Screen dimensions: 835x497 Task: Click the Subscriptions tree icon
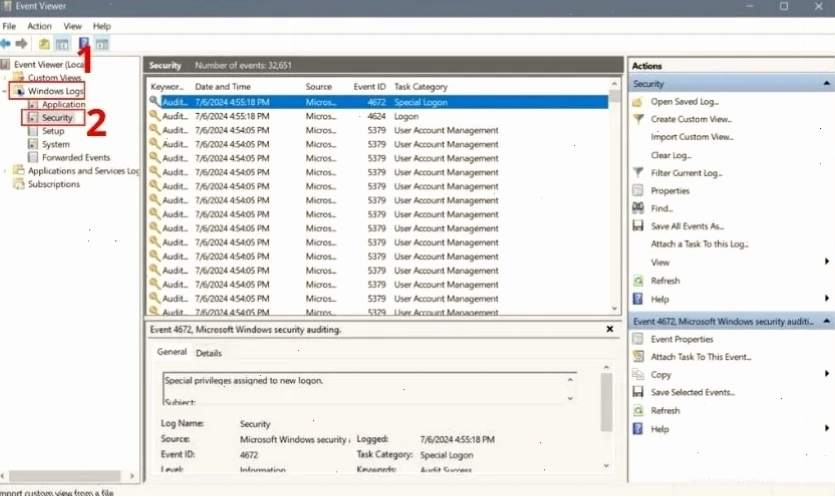tap(19, 184)
